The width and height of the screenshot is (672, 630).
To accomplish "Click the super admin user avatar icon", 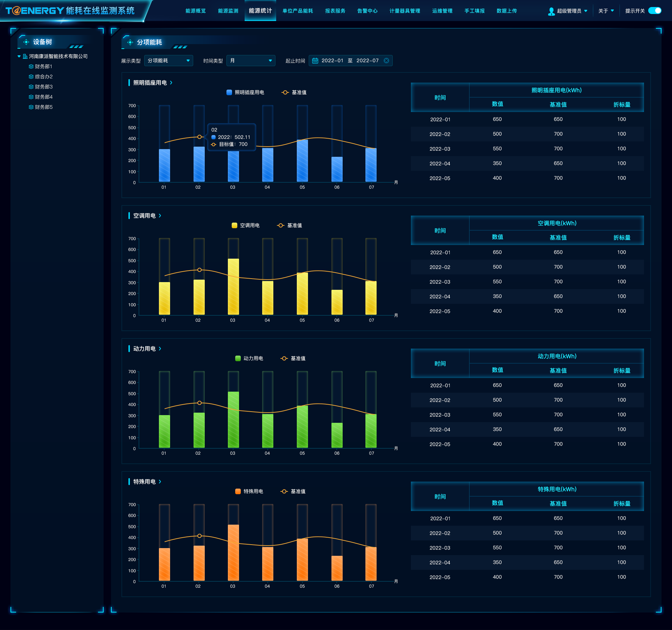I will click(551, 11).
